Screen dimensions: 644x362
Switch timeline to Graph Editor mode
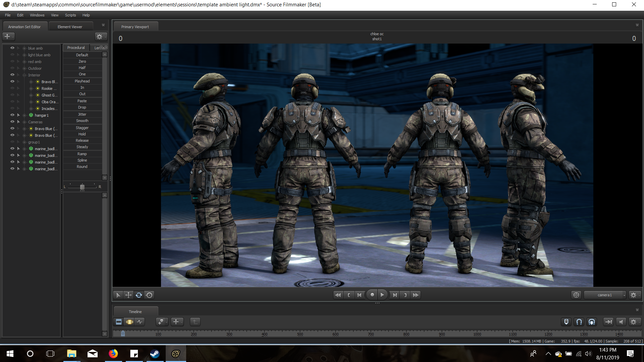(x=140, y=322)
